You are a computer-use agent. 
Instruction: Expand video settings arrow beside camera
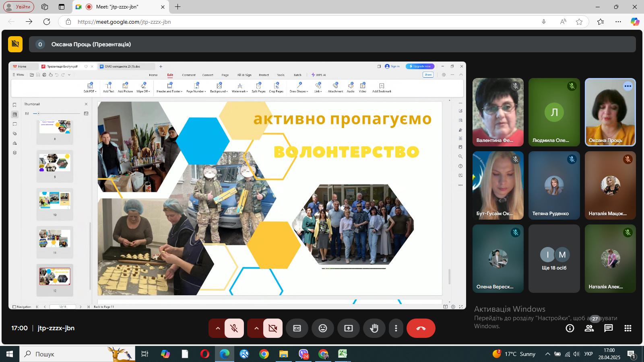(x=256, y=328)
